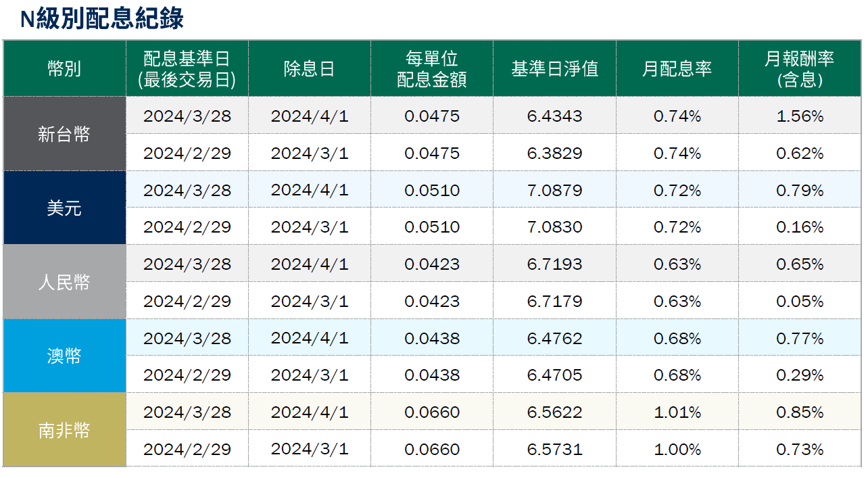Click the 除息日 header cell

pos(310,68)
